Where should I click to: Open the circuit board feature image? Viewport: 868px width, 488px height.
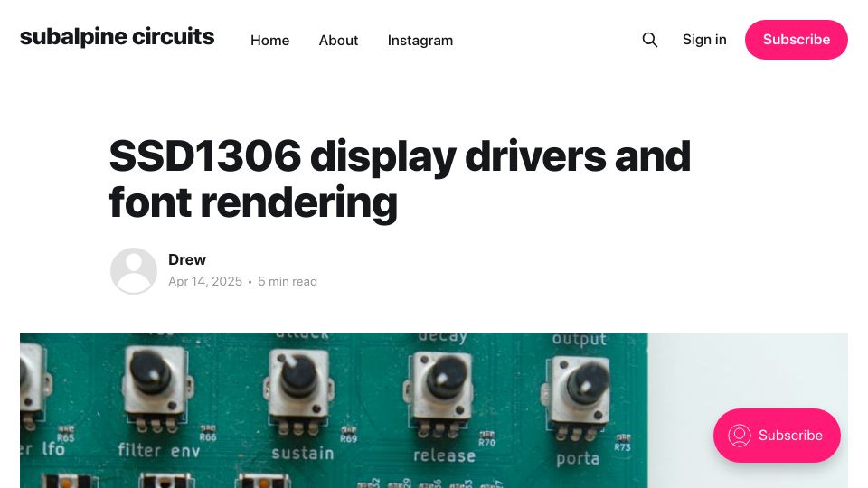(x=434, y=410)
